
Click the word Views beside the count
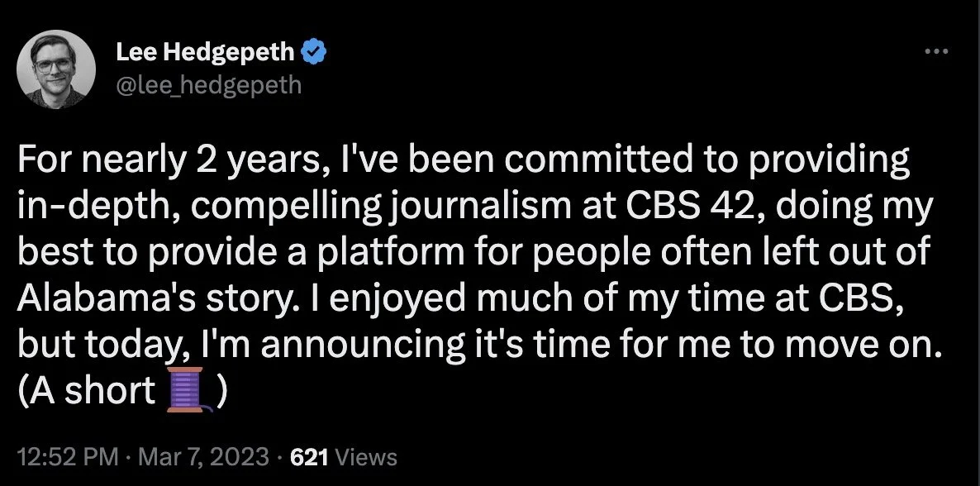(368, 457)
